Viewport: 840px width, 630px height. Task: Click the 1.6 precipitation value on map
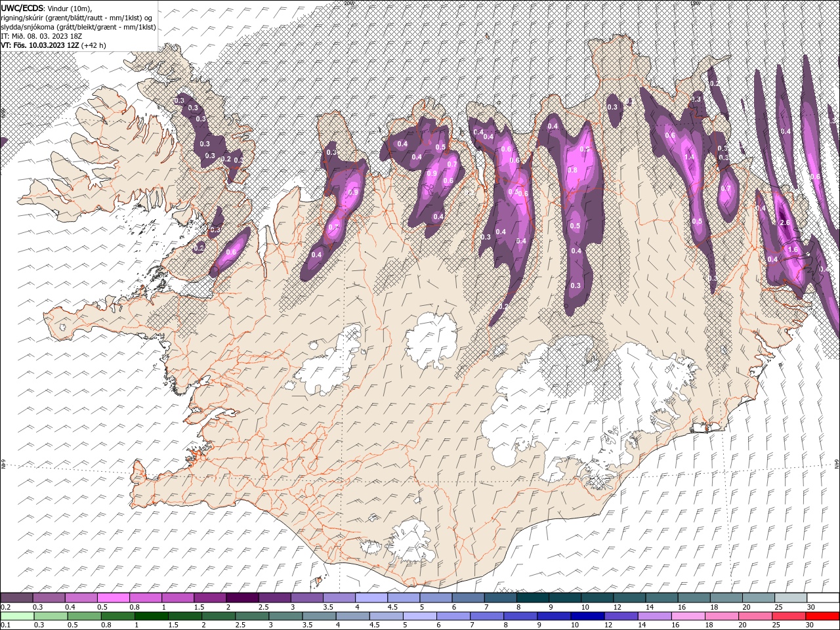point(793,249)
